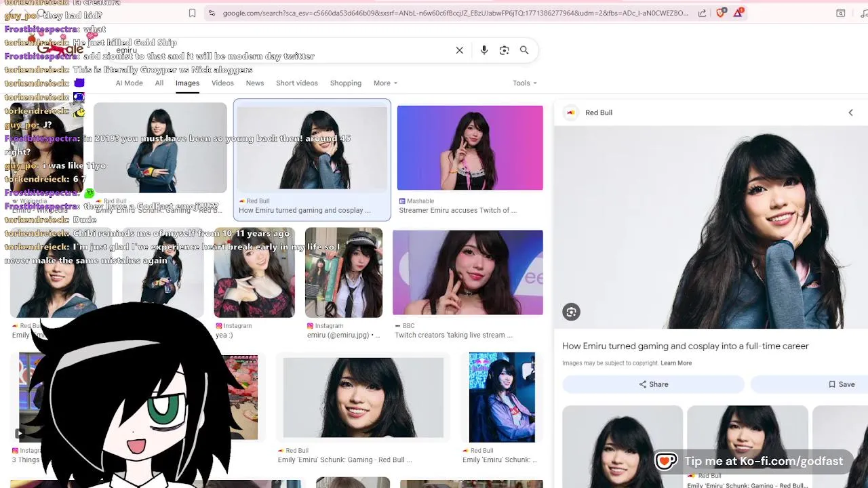
Task: Click the Red Bull logo in the preview header
Action: [x=571, y=113]
